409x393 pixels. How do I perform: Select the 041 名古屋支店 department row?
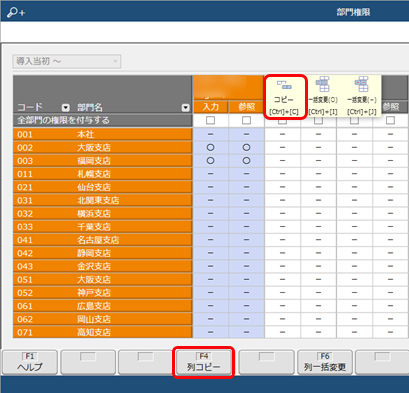tap(103, 240)
